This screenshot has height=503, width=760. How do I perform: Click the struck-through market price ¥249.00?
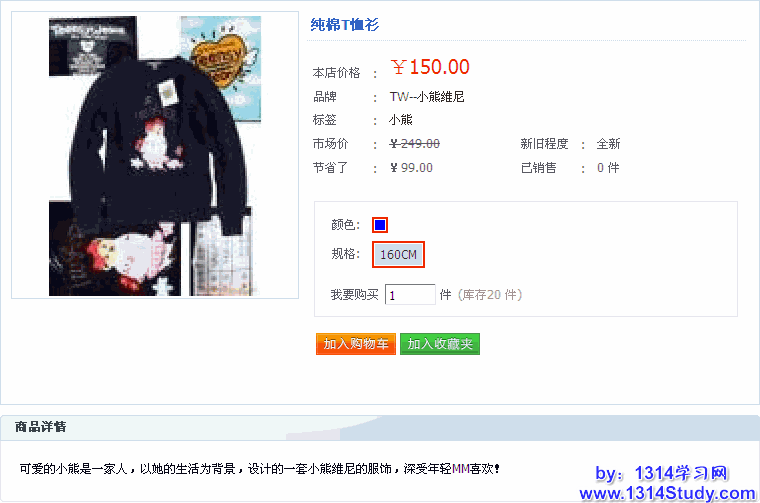point(415,144)
